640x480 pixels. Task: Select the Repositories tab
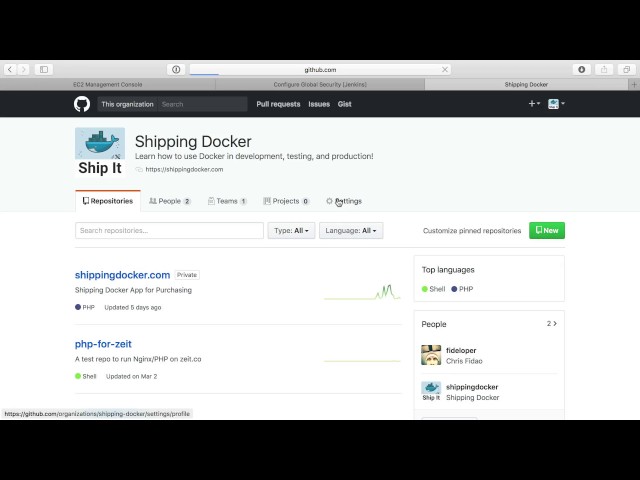(108, 201)
